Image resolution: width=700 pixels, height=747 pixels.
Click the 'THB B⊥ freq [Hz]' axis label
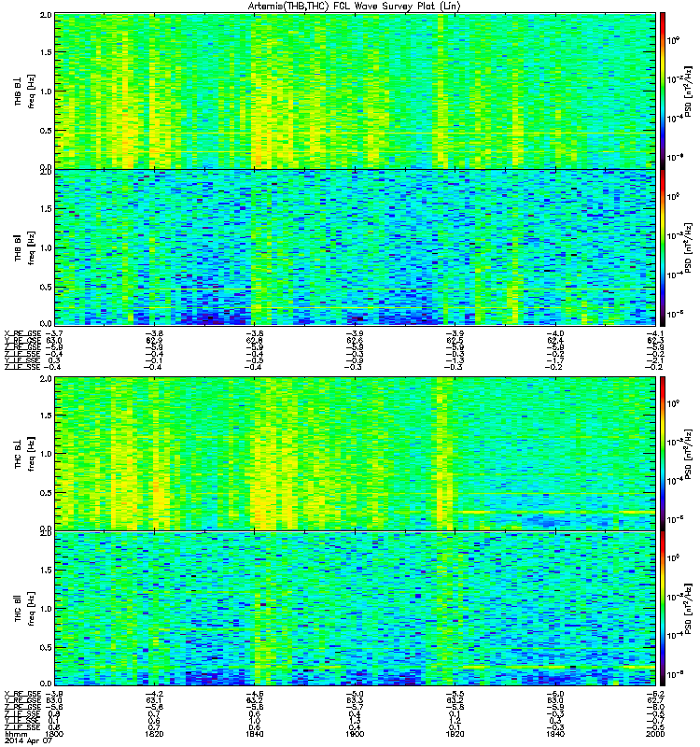point(25,91)
